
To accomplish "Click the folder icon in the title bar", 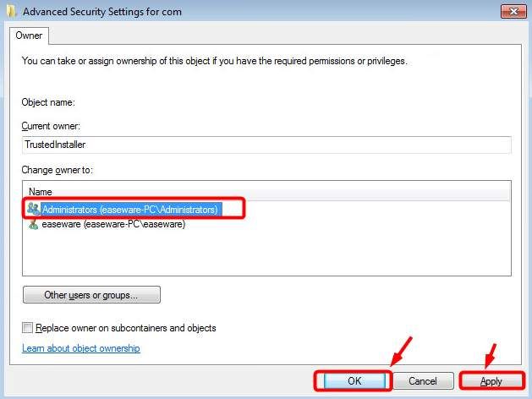I will point(11,13).
